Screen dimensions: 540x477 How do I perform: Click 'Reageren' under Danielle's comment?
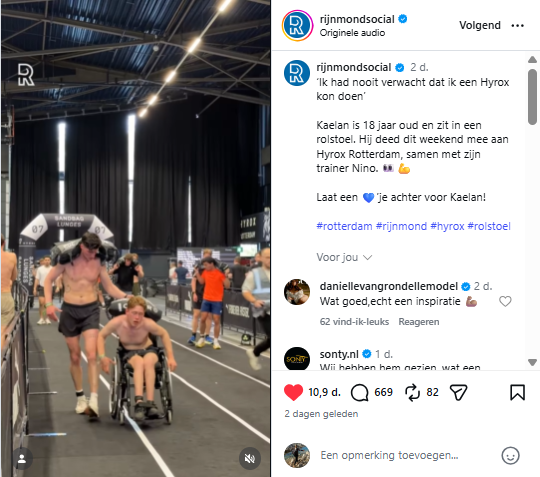(418, 322)
